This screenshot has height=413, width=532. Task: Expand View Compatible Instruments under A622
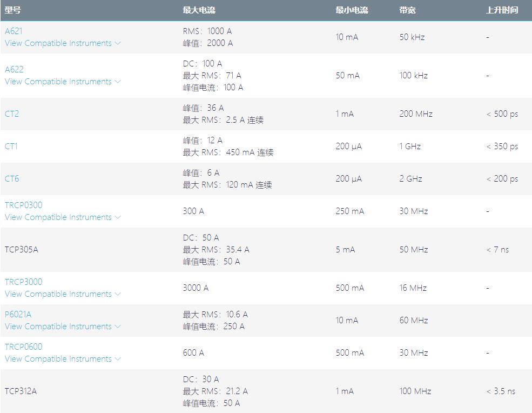63,82
